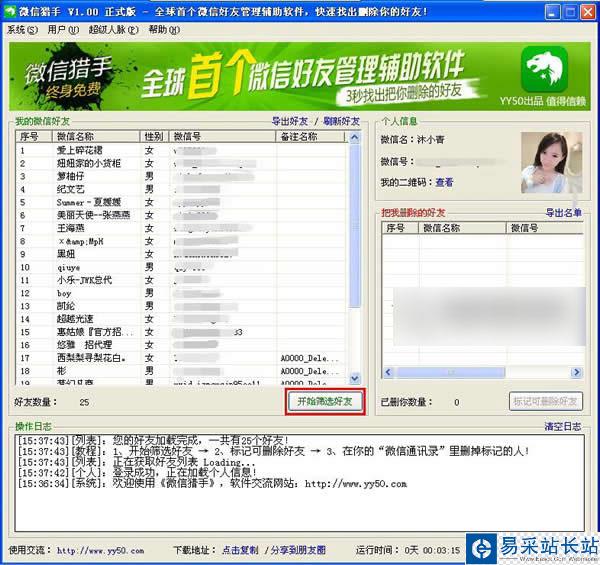Click the profile photo thumbnail
Screen dimensions: 600x565
[551, 163]
